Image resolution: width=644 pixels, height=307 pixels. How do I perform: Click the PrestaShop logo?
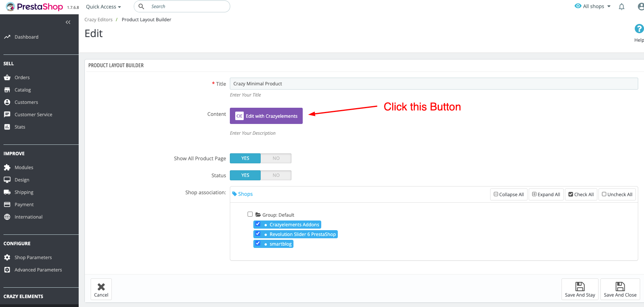(35, 7)
